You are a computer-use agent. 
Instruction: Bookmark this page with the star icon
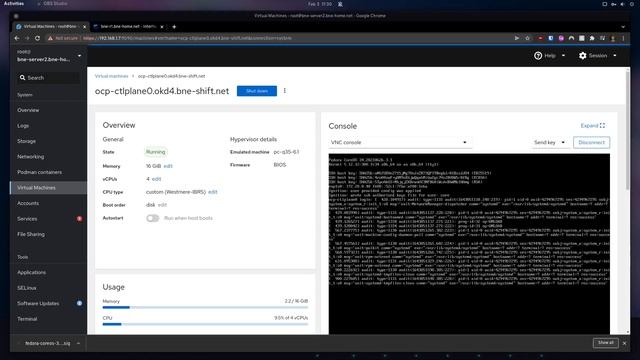[x=527, y=38]
